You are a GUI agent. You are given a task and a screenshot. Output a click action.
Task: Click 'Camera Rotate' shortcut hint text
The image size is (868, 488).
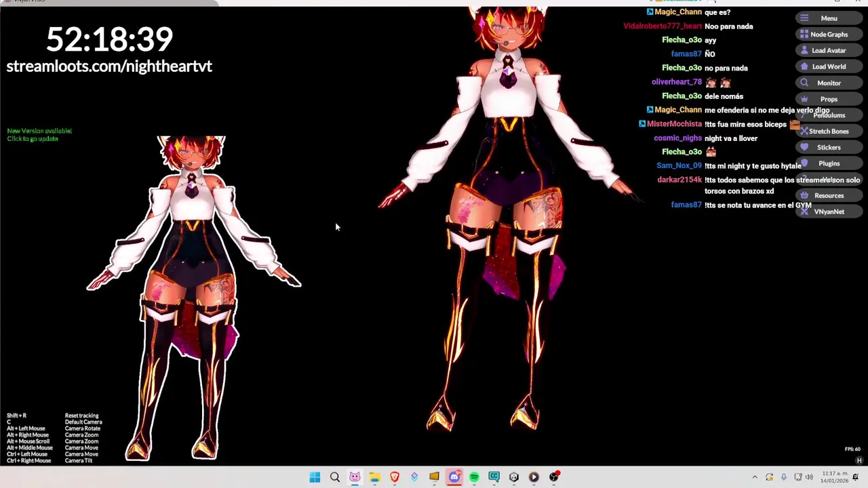(x=83, y=428)
